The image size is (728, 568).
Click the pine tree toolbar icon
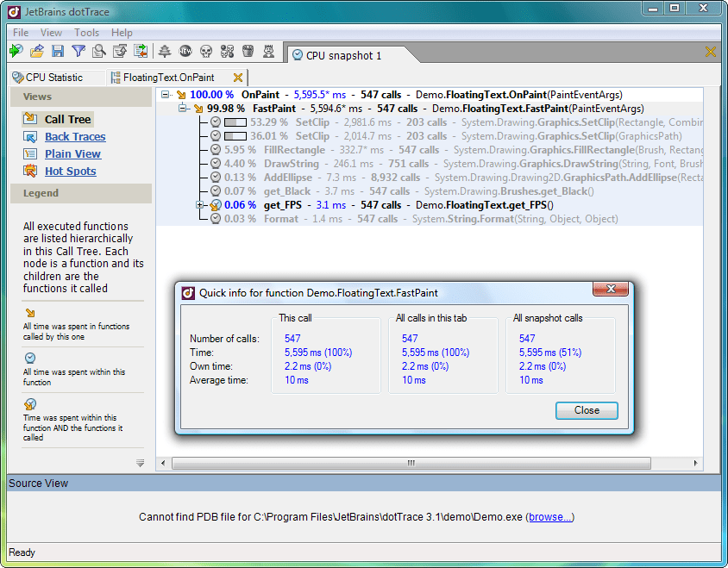click(x=165, y=52)
